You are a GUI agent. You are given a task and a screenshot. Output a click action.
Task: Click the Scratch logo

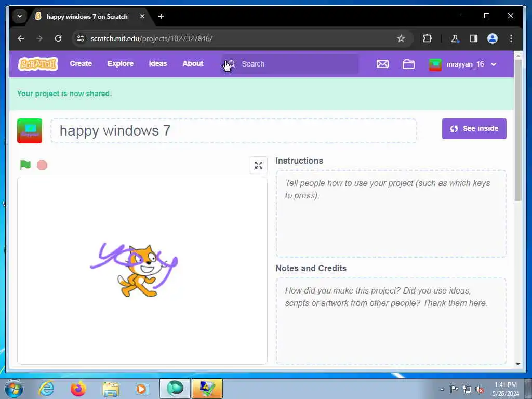click(x=38, y=64)
